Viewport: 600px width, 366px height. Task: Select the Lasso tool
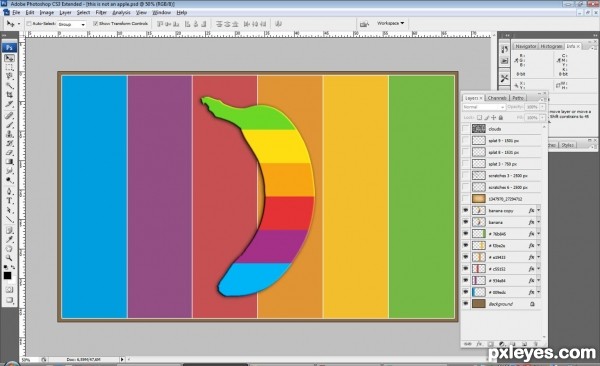[9, 76]
